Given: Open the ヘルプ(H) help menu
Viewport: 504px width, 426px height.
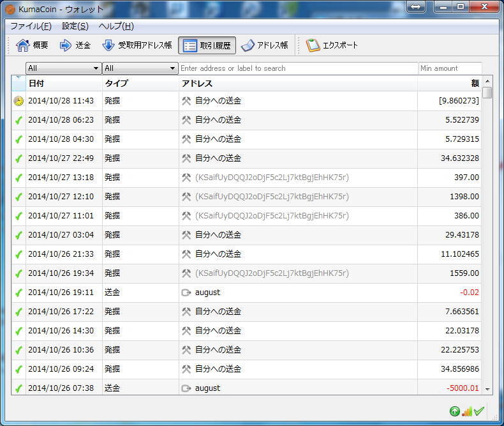Looking at the screenshot, I should 116,26.
